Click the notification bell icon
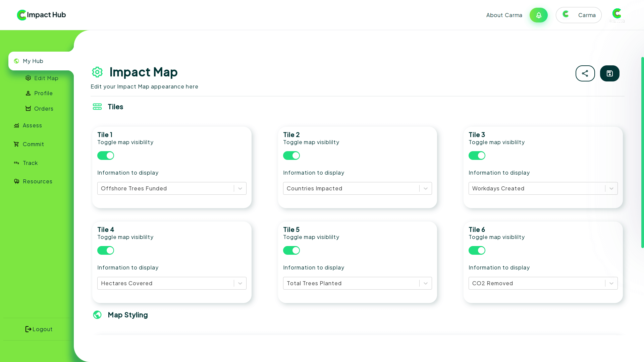The height and width of the screenshot is (362, 644). click(538, 15)
